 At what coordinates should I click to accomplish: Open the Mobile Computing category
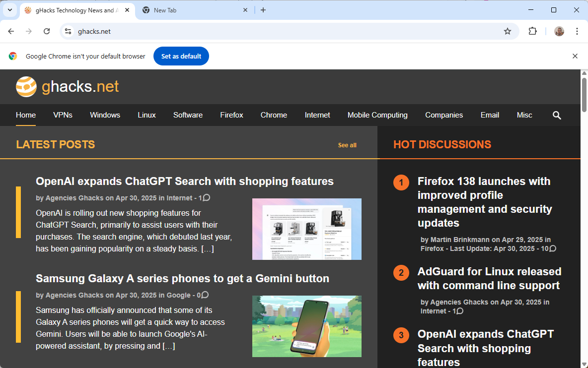tap(377, 115)
